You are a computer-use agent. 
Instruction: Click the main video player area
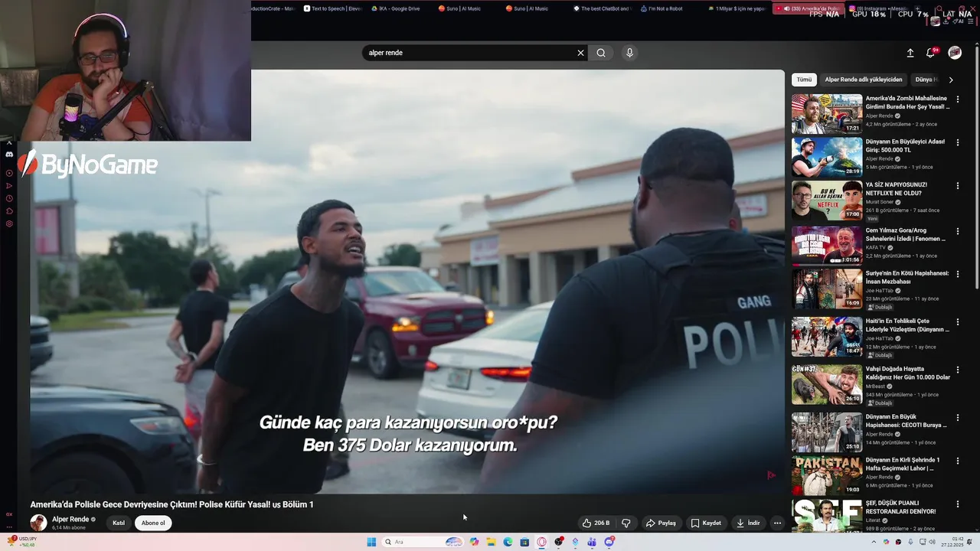407,282
